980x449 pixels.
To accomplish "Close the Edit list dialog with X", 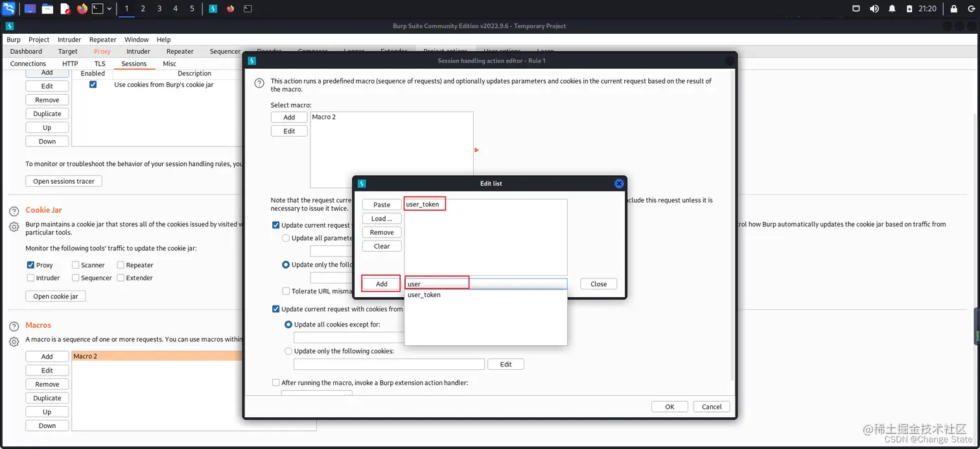I will [619, 184].
